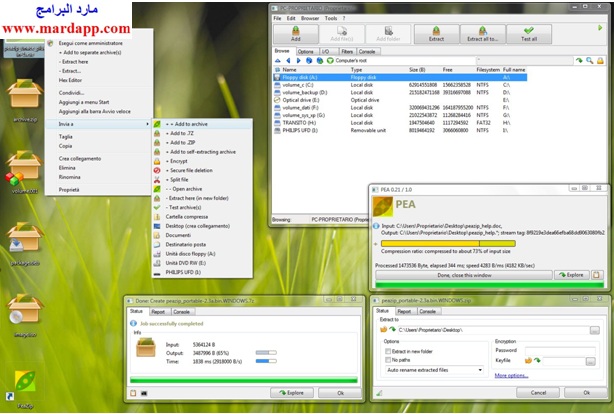Switch to the Options tab in PeaZip
The height and width of the screenshot is (414, 614).
click(x=305, y=52)
